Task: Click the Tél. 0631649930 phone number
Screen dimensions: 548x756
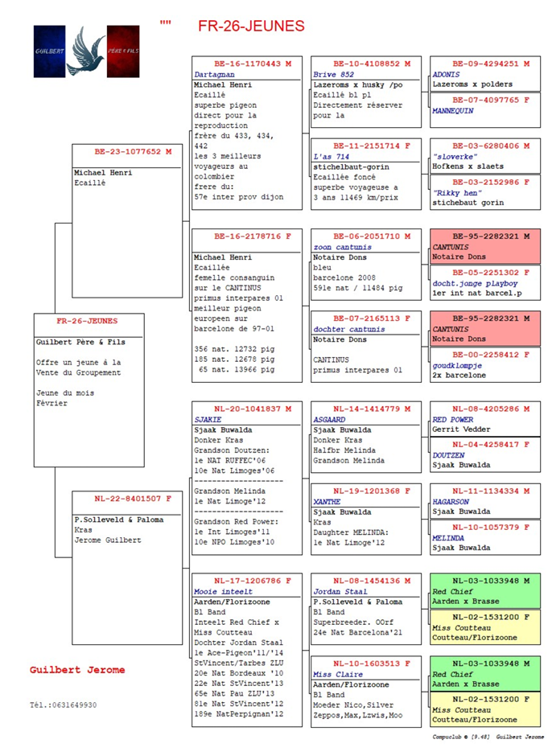Action: pyautogui.click(x=63, y=705)
